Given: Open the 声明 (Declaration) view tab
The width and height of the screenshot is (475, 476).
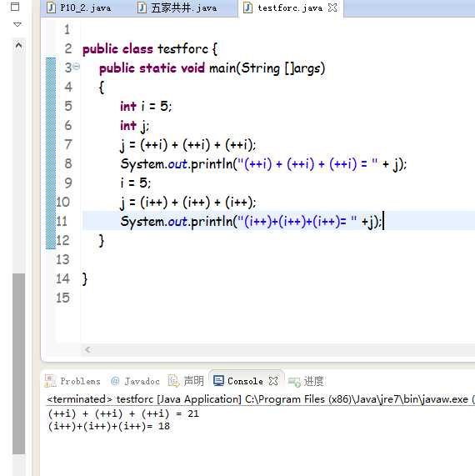Looking at the screenshot, I should (x=187, y=381).
